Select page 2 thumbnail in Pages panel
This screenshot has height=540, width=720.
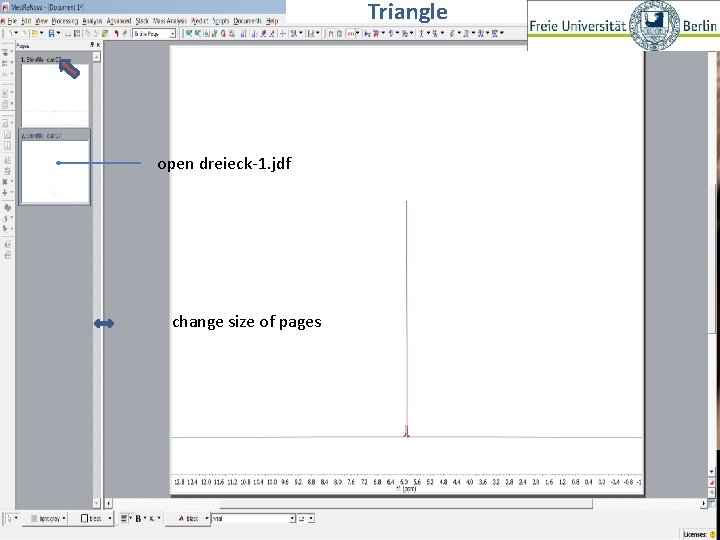(55, 171)
